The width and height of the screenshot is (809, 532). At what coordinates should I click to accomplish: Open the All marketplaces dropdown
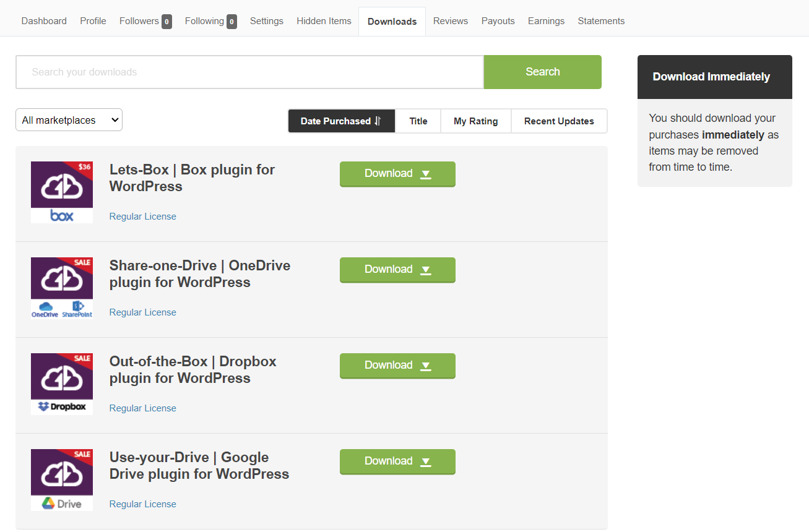[x=69, y=120]
